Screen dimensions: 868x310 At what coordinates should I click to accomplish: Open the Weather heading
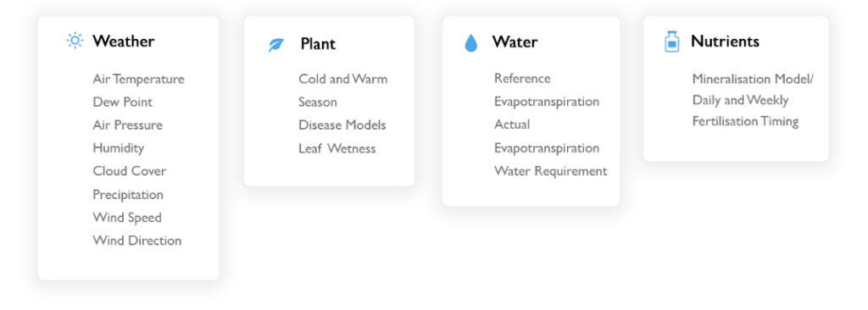pos(124,41)
